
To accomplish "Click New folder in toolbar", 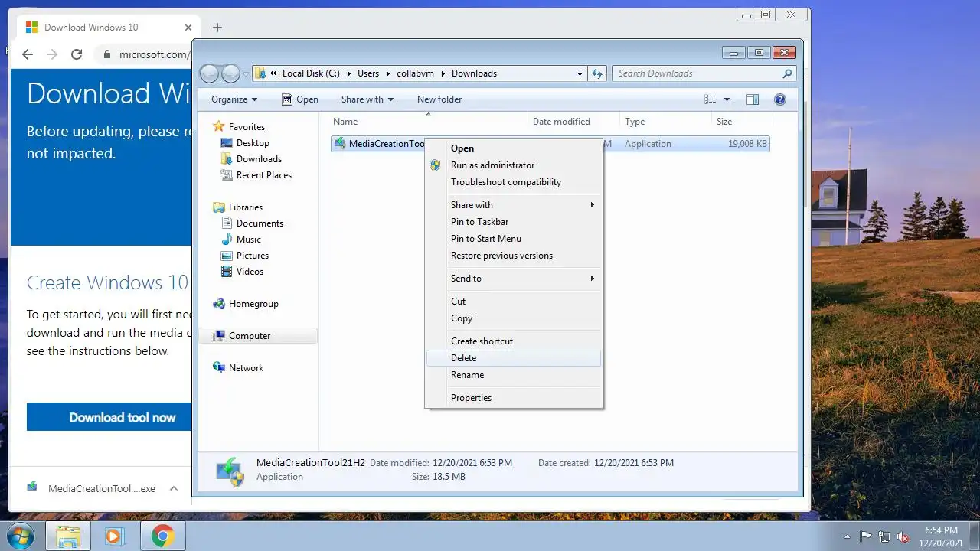I will 439,99.
